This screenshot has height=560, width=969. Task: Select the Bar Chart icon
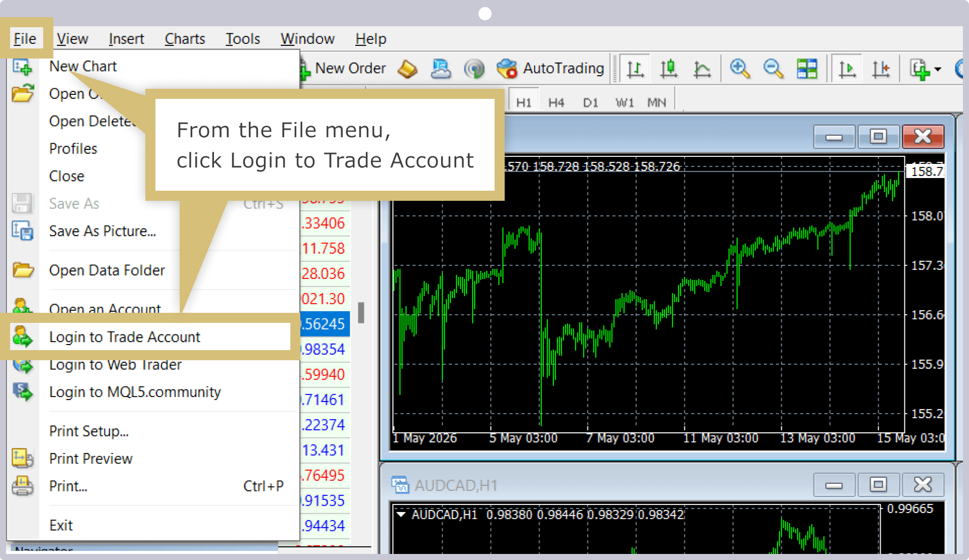(635, 69)
